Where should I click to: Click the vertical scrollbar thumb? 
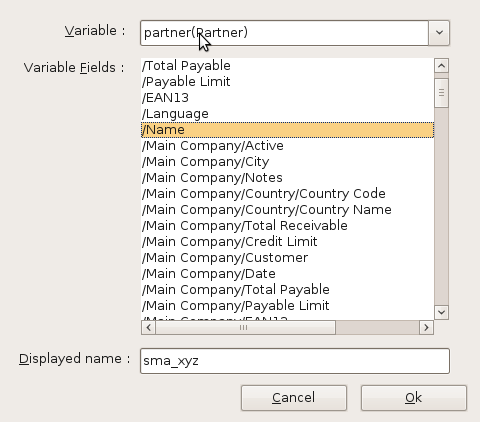coord(441,93)
